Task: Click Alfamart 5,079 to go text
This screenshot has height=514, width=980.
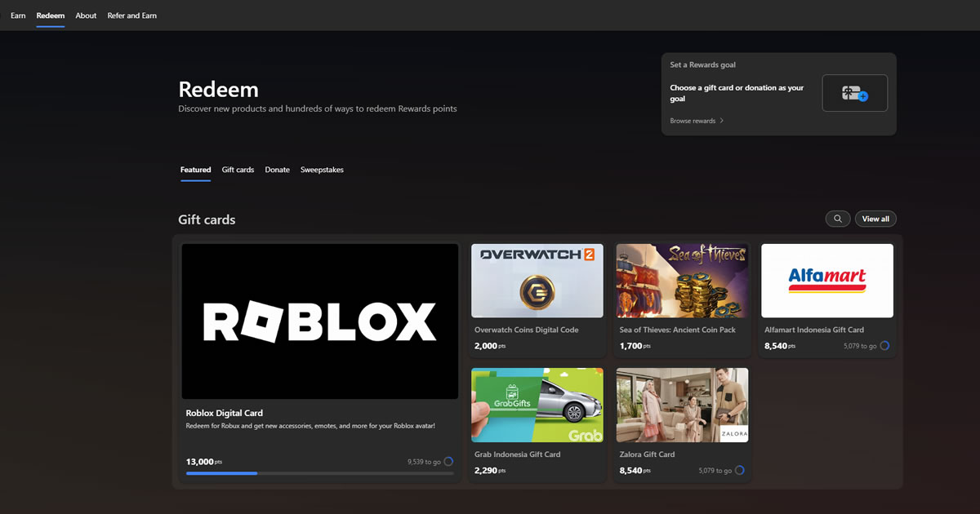Action: (860, 346)
